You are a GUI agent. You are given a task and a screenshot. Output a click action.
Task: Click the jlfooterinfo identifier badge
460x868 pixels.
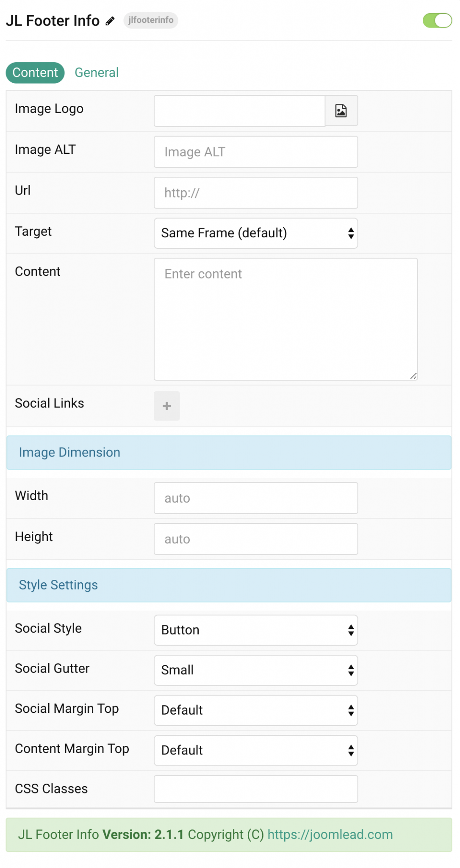(150, 20)
